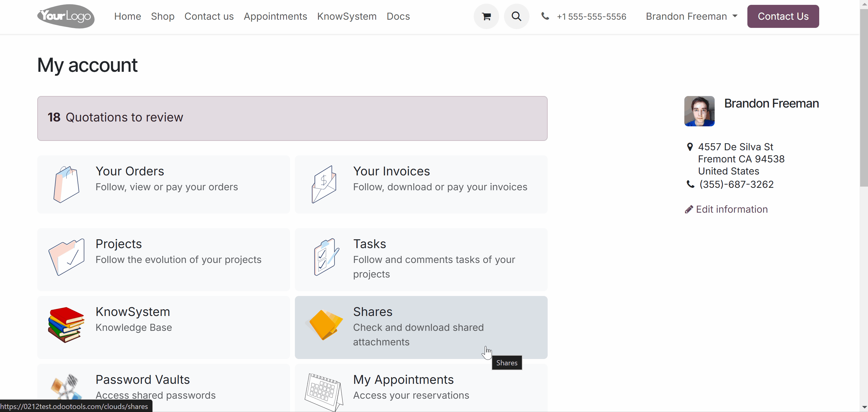Viewport: 868px width, 412px height.
Task: Click 'Follow and comments tasks' description text
Action: point(434,267)
